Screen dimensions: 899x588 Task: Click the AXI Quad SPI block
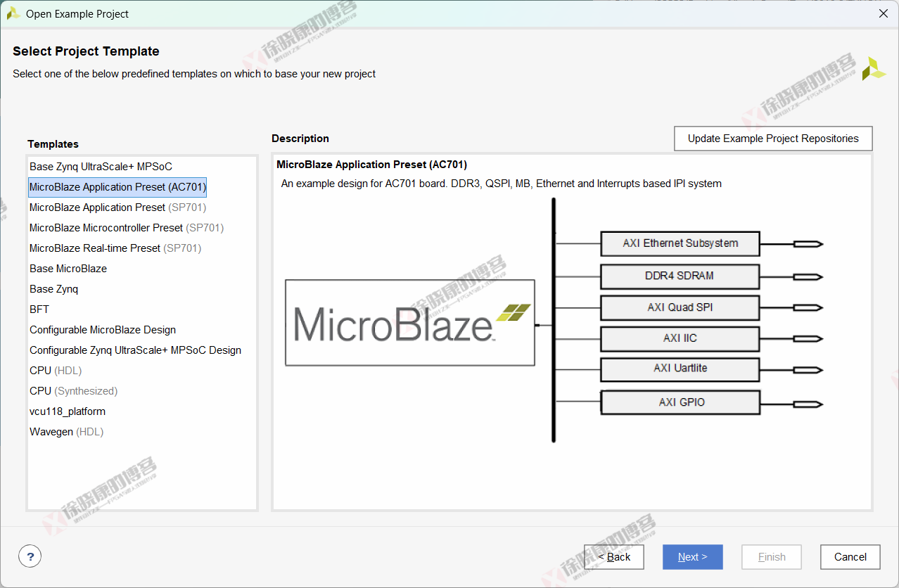click(x=680, y=308)
